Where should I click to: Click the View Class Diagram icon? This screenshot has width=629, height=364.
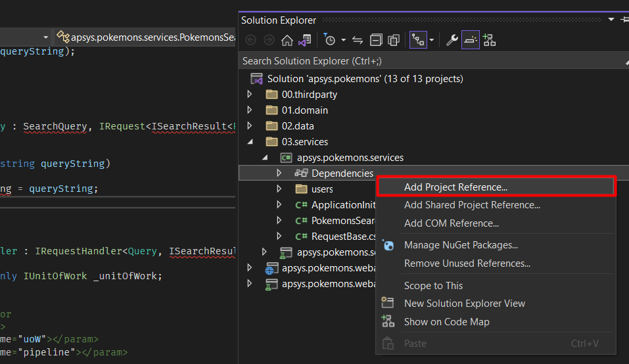[x=488, y=40]
